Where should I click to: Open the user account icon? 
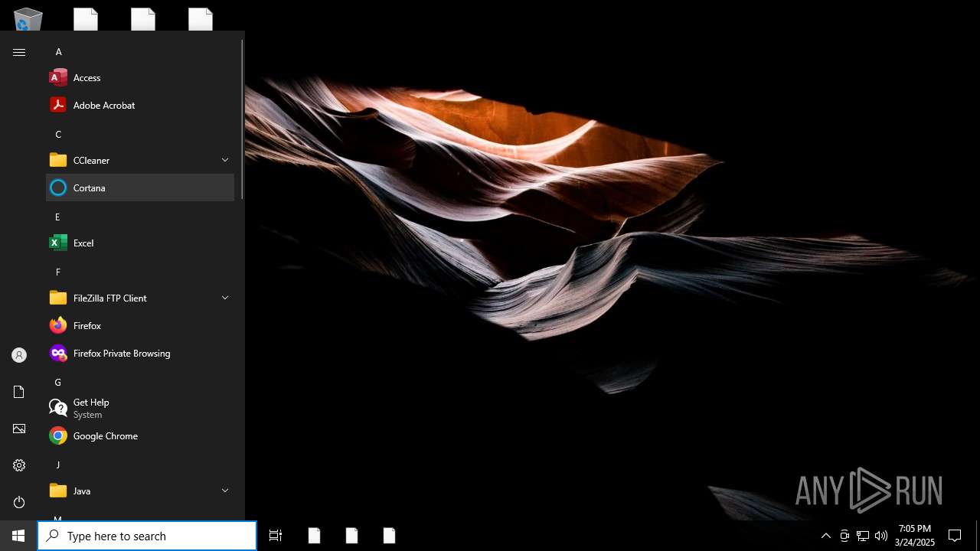[19, 355]
